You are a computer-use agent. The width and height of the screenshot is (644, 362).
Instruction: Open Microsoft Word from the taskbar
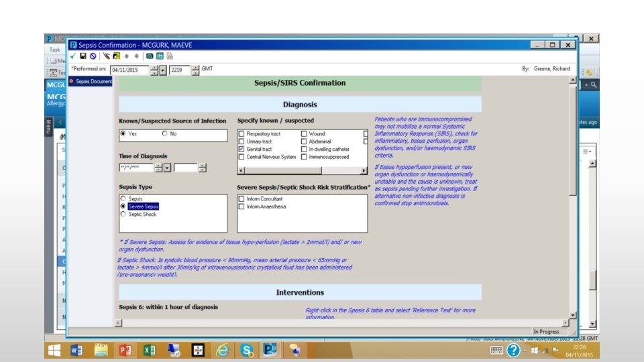coord(76,350)
